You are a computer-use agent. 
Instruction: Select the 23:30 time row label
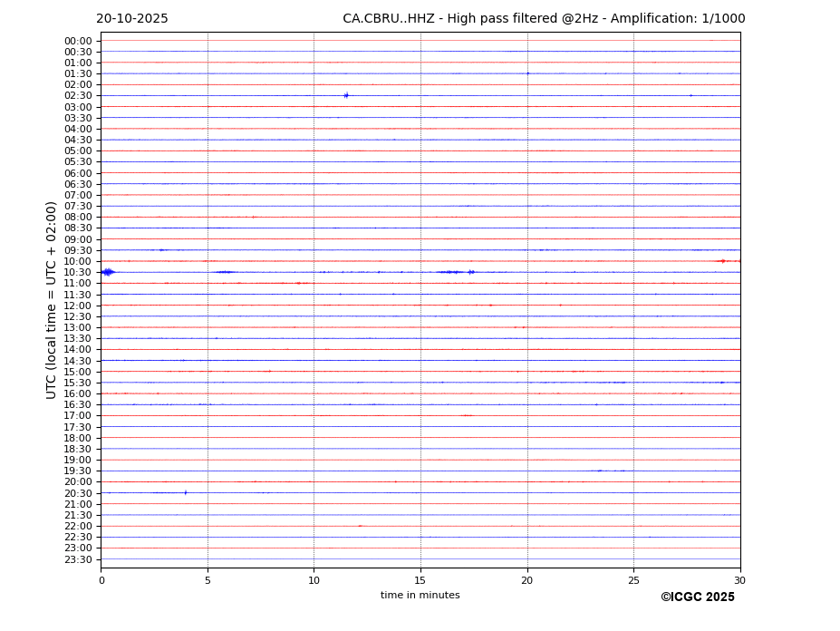[x=78, y=559]
